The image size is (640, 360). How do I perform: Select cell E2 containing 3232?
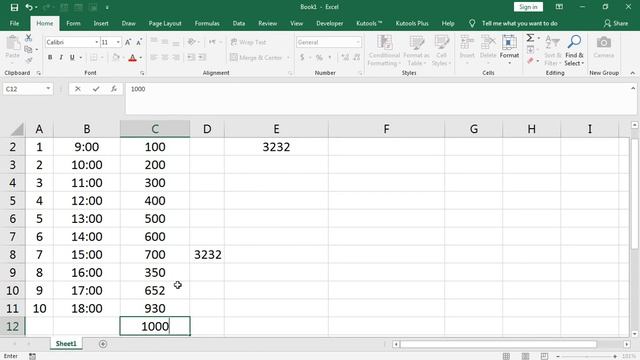coord(276,147)
